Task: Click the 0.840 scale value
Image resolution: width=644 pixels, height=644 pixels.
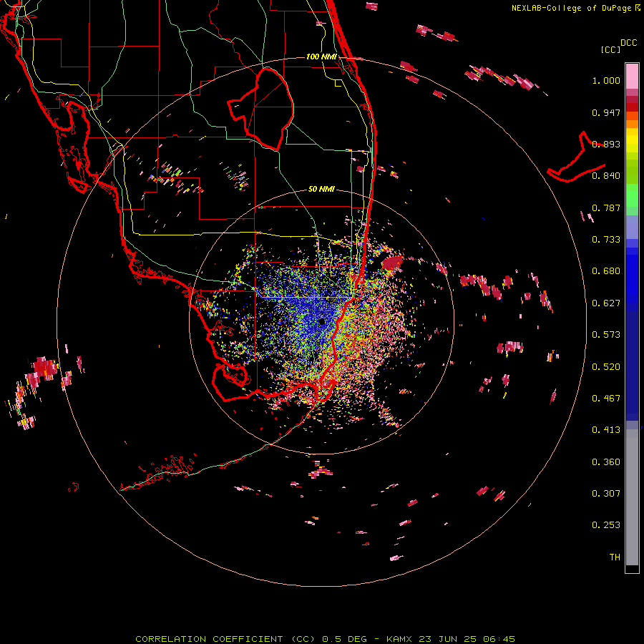Action: coord(606,176)
